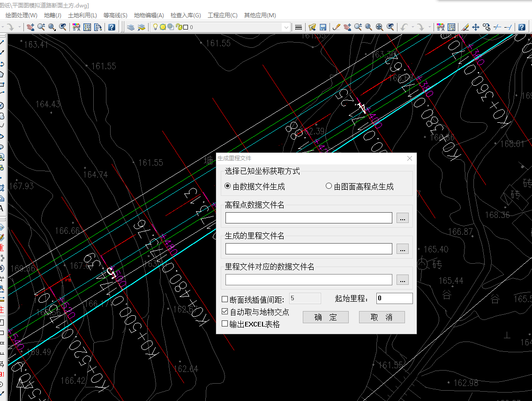Select '由图面高程点生成' radio option
532x401 pixels.
329,186
